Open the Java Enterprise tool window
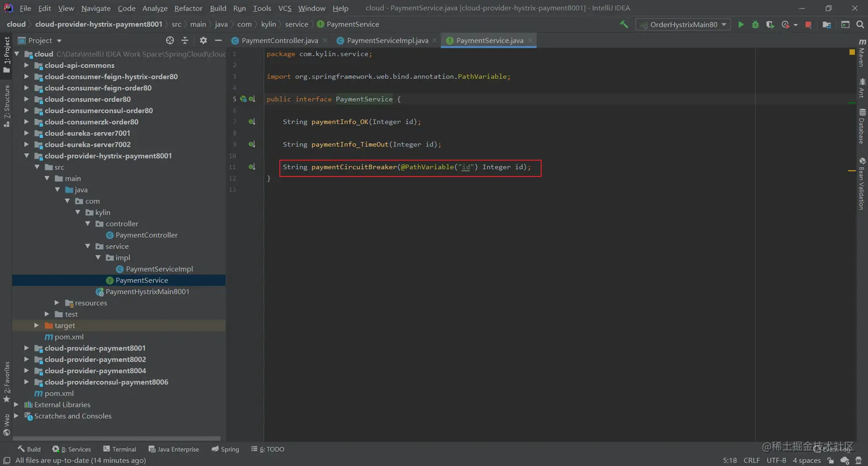Viewport: 868px width, 466px height. (173, 449)
